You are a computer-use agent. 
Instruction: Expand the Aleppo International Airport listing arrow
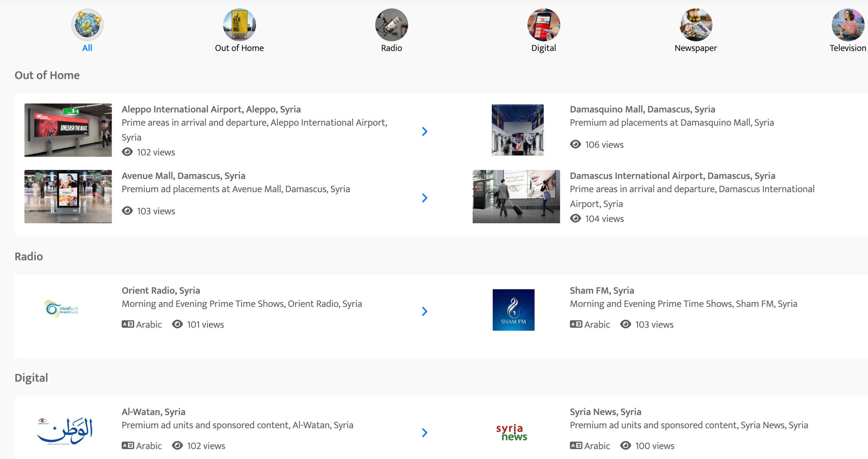pyautogui.click(x=424, y=131)
